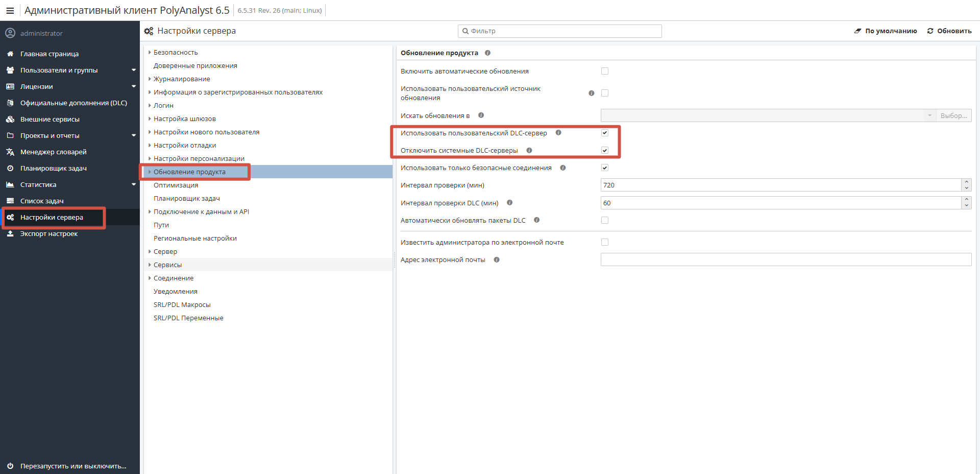Click info icon for Автоматически обновлять пакеты DLC
The image size is (980, 474).
[536, 220]
